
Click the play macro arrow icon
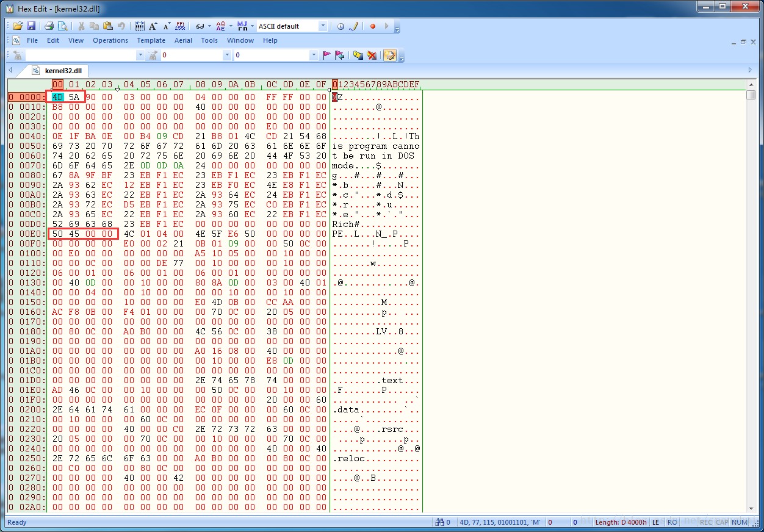click(x=386, y=26)
